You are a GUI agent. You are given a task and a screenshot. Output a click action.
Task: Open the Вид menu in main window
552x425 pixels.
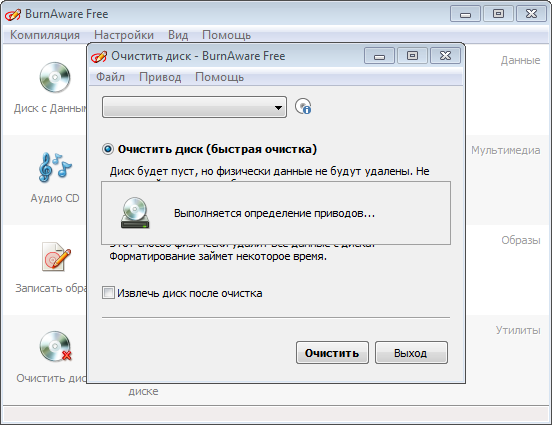tap(178, 35)
